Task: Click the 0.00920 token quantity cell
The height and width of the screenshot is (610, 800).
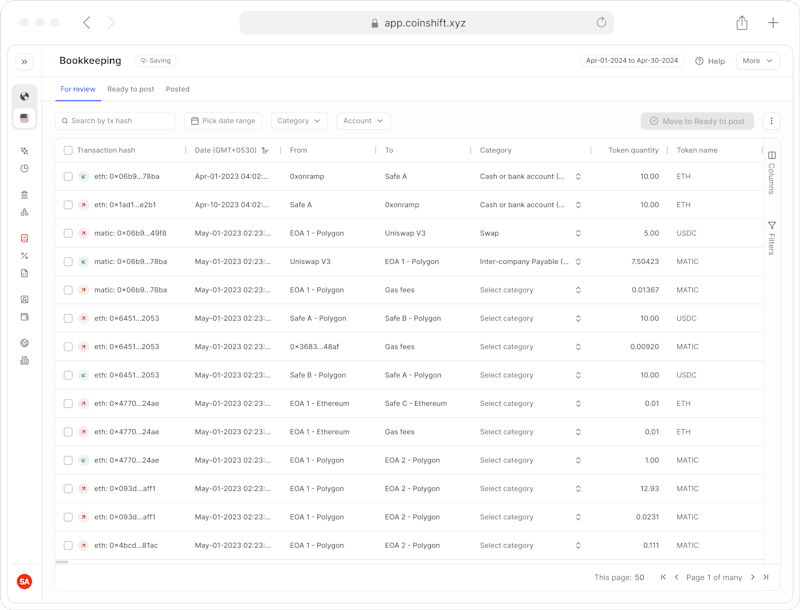Action: [644, 347]
